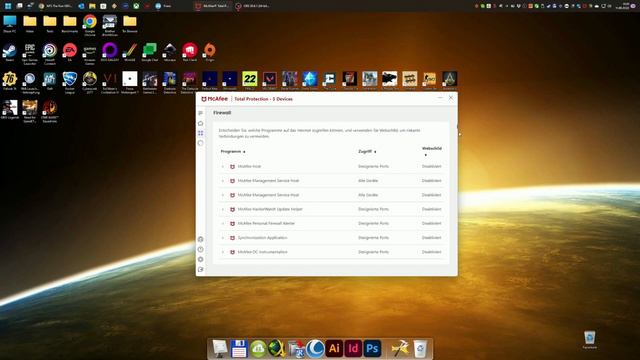This screenshot has width=640, height=360.
Task: Launch Adobe Photoshop from the dock
Action: [x=372, y=349]
